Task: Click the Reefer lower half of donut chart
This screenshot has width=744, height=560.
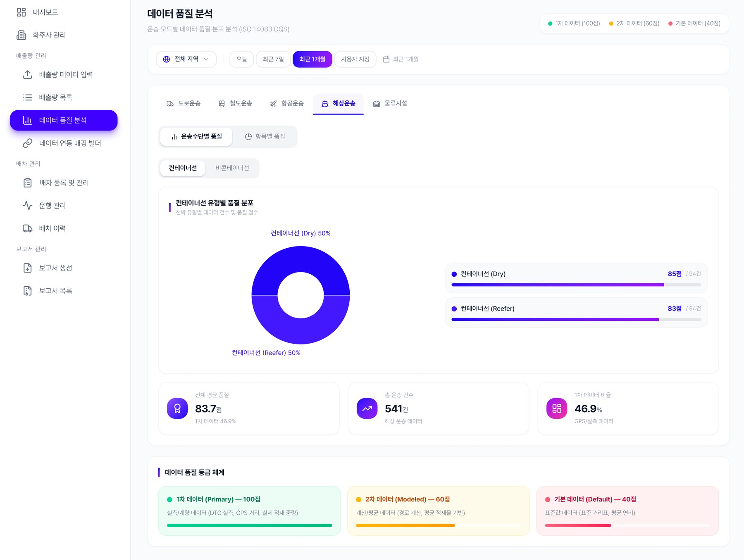Action: pos(300,331)
